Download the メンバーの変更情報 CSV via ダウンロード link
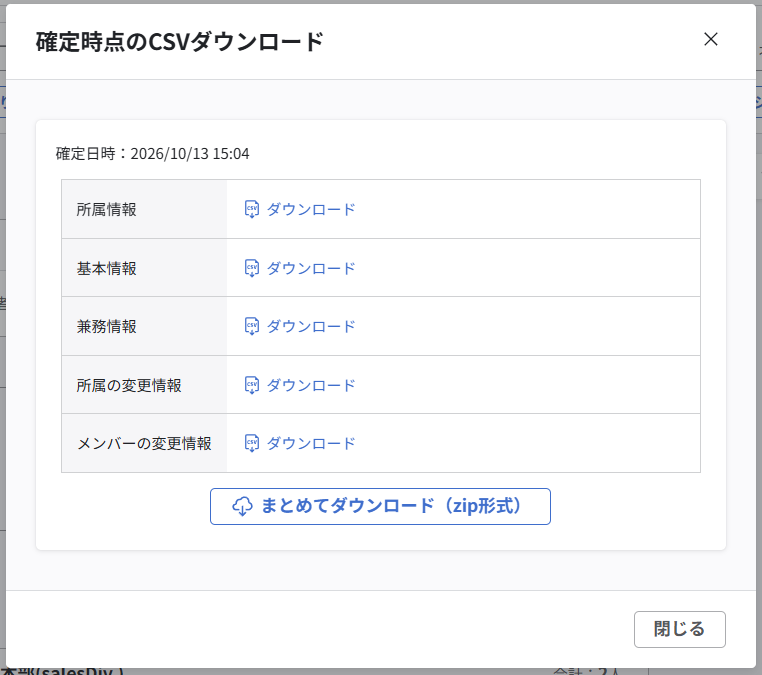This screenshot has width=762, height=675. (x=311, y=443)
